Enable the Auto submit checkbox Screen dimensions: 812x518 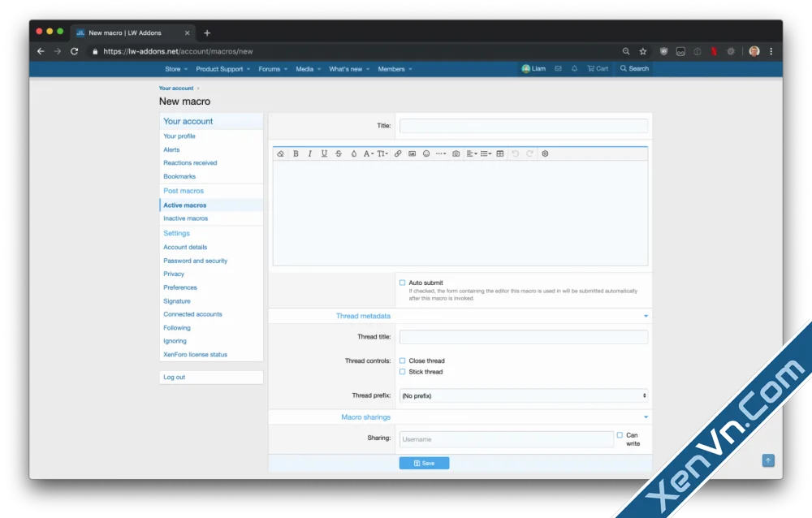pos(402,283)
